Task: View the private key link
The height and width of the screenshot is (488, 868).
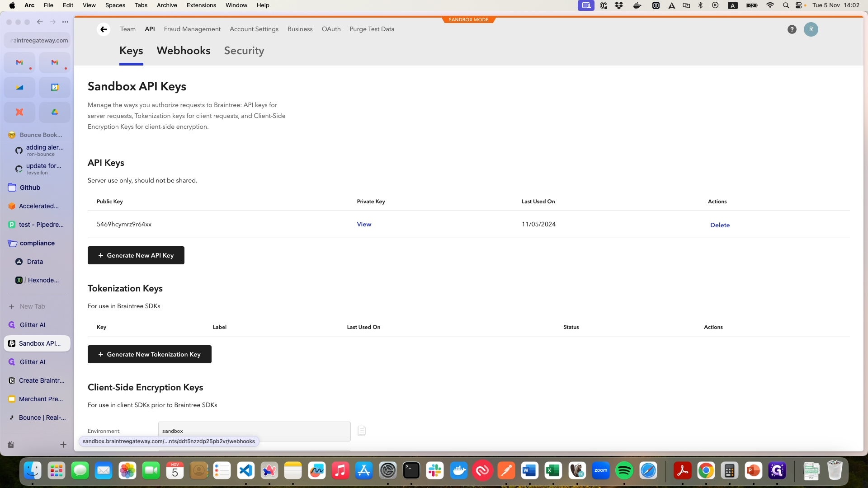Action: (364, 224)
